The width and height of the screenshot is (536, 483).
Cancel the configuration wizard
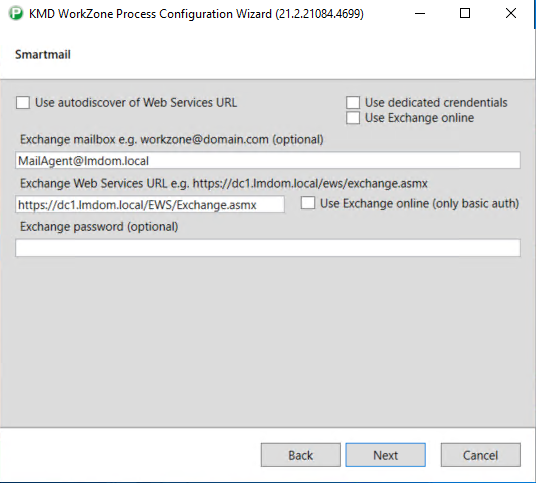tap(481, 455)
